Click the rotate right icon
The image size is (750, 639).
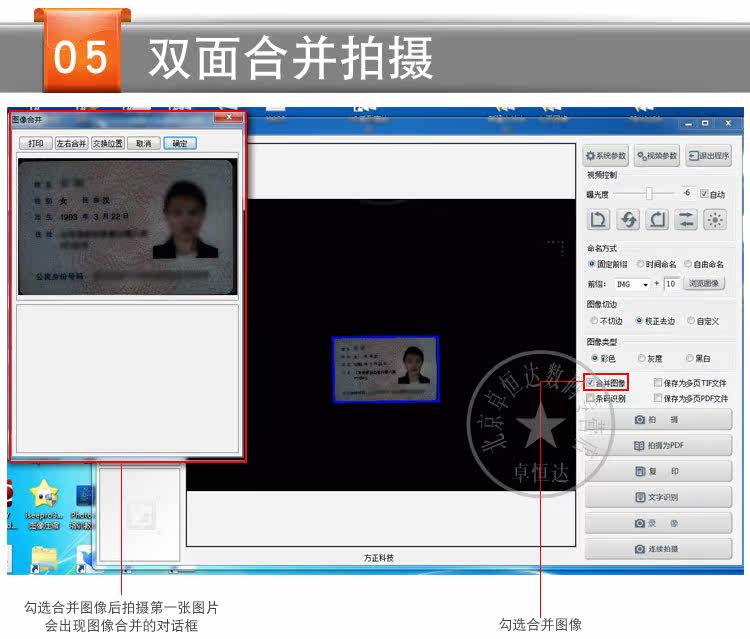657,220
